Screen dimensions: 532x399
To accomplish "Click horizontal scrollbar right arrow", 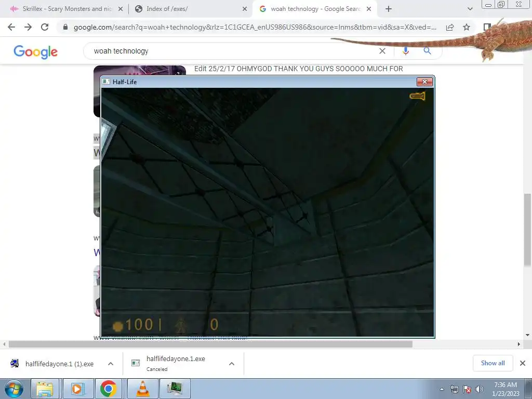I will pos(519,344).
